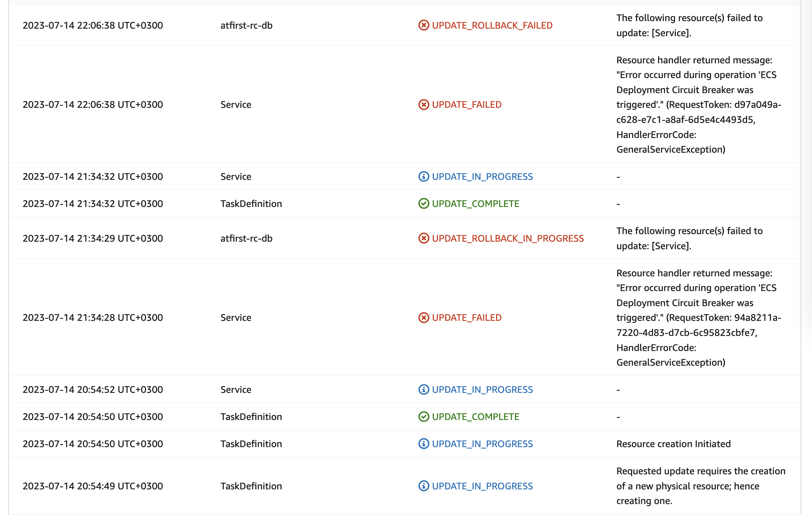Click the failure icon next to the 22:06:38 UPDATE_FAILED
The width and height of the screenshot is (812, 515).
(x=423, y=104)
